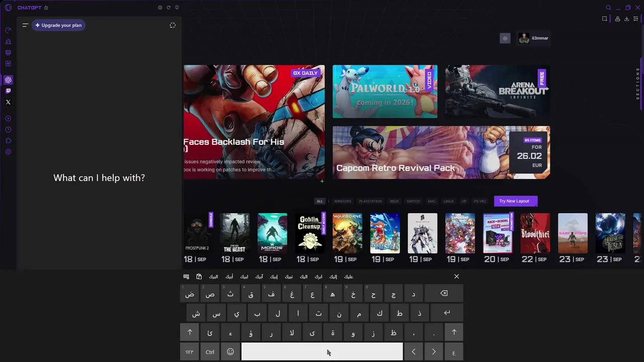
Task: Select the WINDOWS platform filter
Action: tap(343, 201)
